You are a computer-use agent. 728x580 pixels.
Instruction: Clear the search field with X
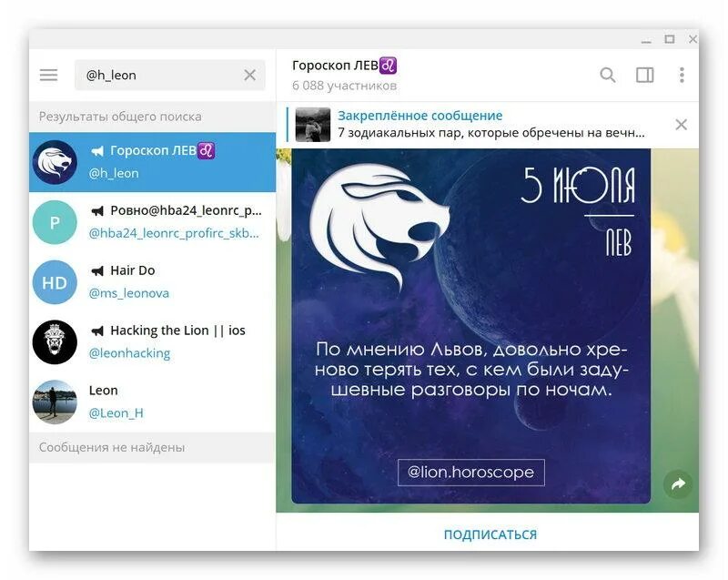(x=249, y=75)
